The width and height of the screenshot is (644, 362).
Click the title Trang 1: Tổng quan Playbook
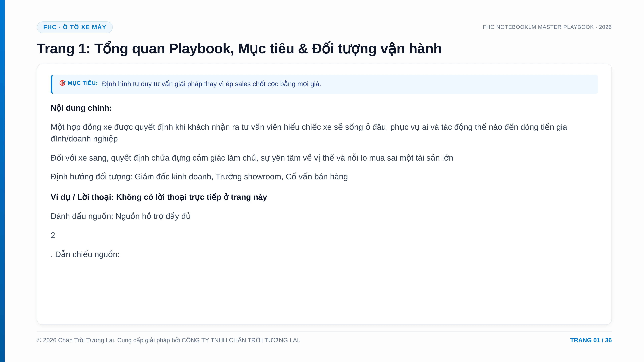click(239, 48)
